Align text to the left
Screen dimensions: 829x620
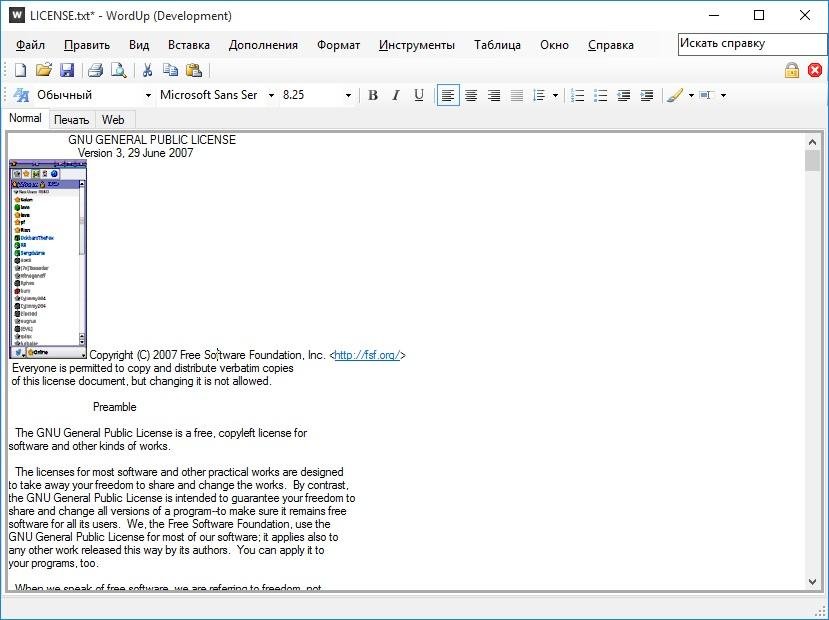448,95
